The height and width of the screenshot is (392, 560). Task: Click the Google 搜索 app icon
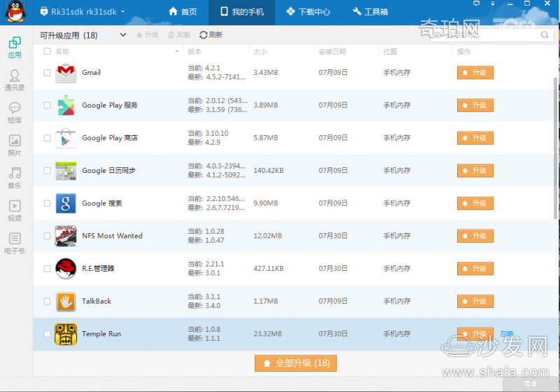coord(66,203)
